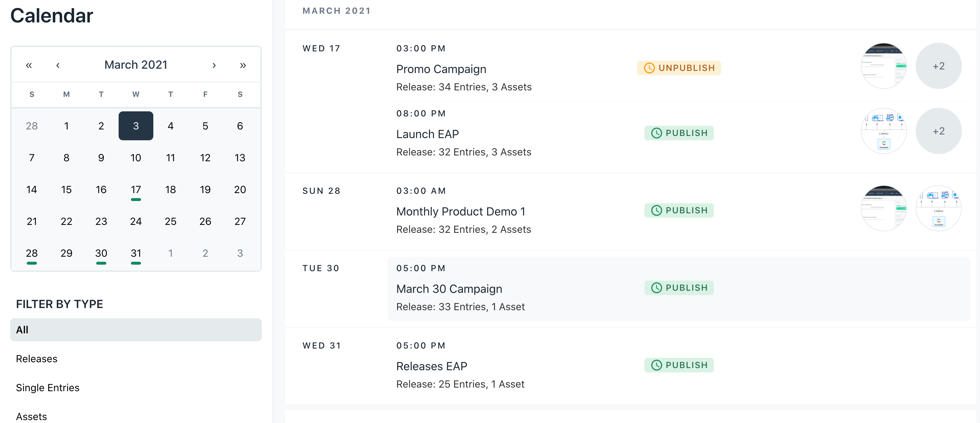
Task: Select March 30 in the calendar
Action: coord(101,253)
